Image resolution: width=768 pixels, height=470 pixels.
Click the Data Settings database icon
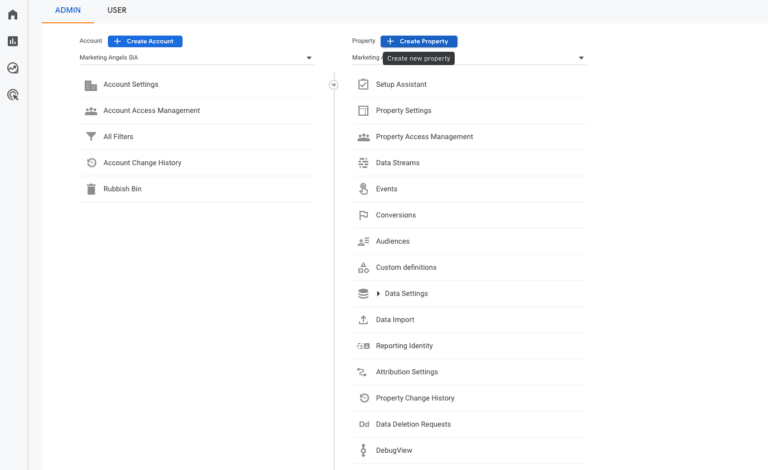pos(363,293)
